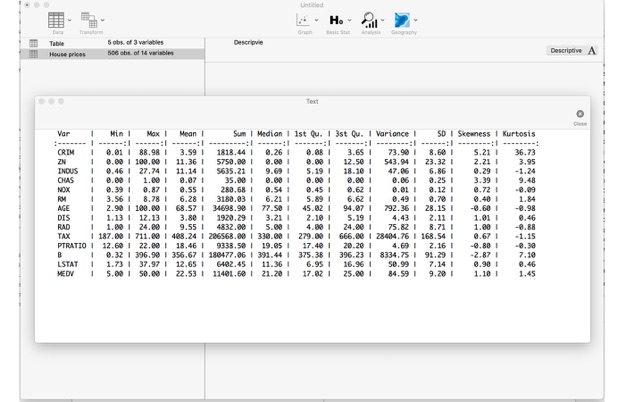Click the Kurtosis column header

coord(519,134)
